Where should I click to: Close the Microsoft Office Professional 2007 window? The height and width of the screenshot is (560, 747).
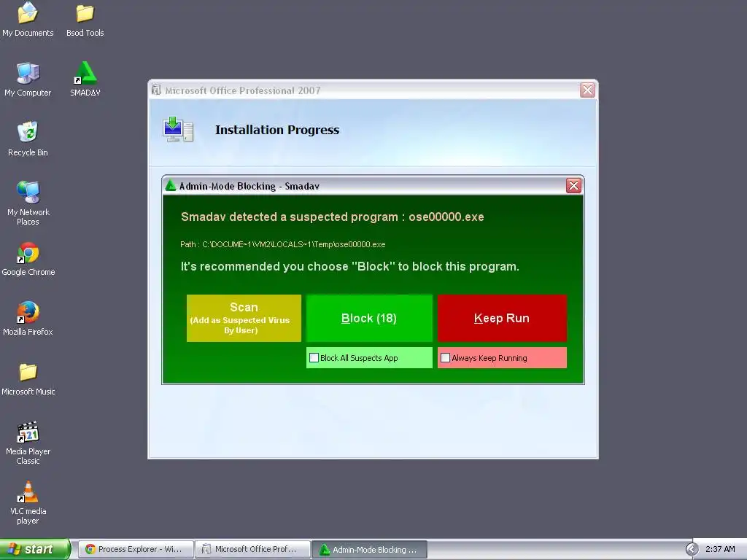(x=587, y=90)
